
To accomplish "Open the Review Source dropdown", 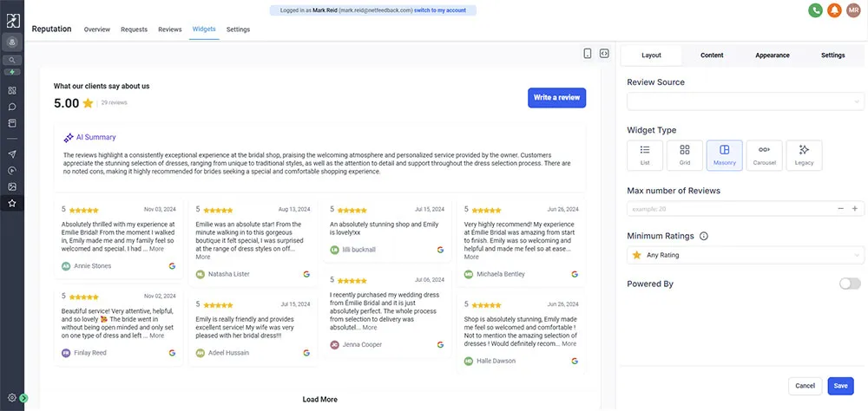I will (x=745, y=101).
